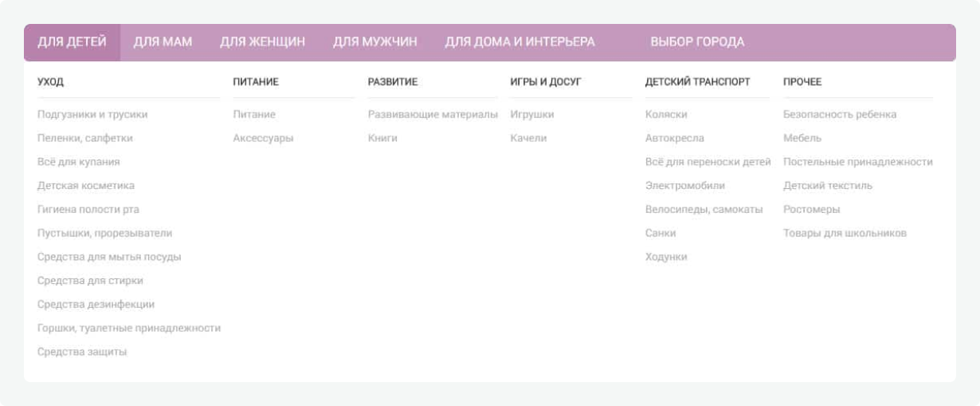Click the УХОД column heading
Viewport: 980px width, 406px height.
50,82
